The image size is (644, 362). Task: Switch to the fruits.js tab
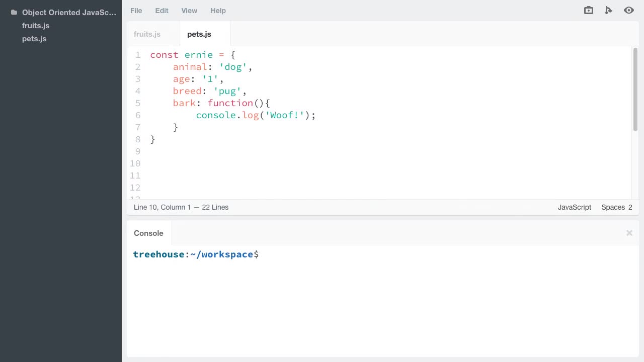pos(147,34)
